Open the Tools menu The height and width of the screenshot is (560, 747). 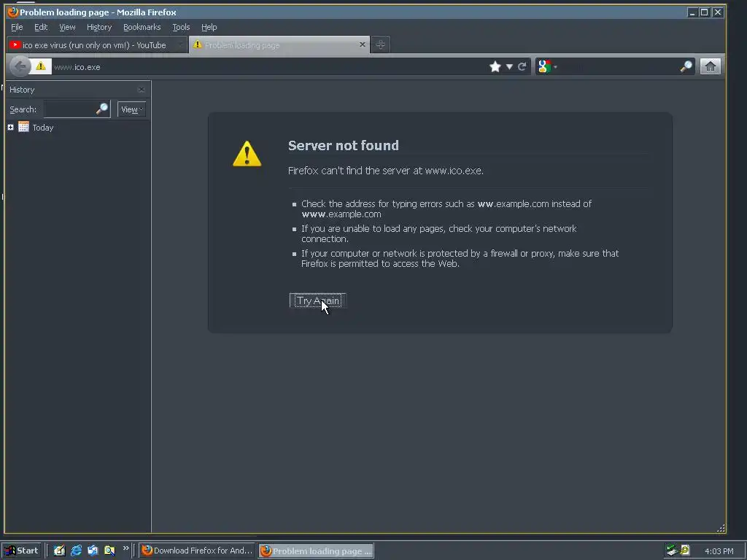coord(181,27)
